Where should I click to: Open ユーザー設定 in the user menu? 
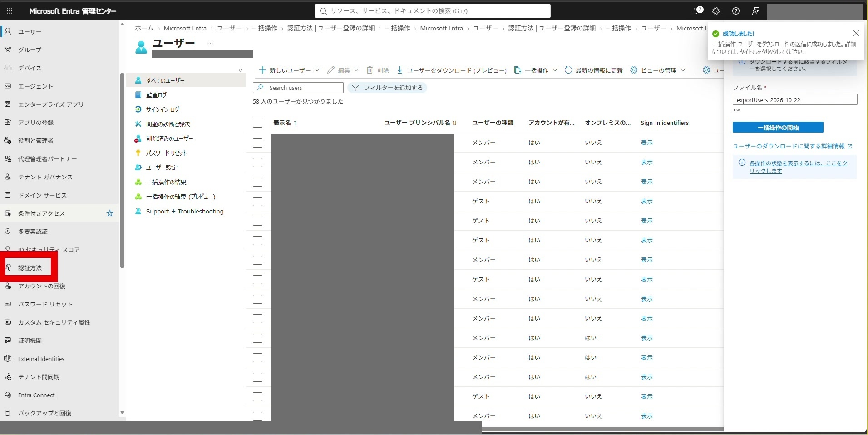[162, 168]
